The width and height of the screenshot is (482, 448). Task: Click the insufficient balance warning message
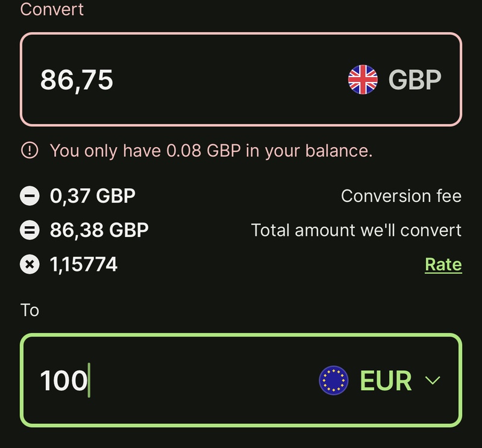pos(211,150)
